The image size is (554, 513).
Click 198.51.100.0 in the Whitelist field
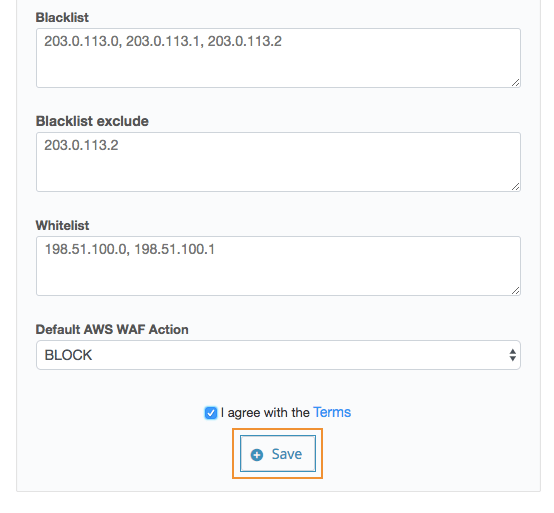tap(85, 249)
